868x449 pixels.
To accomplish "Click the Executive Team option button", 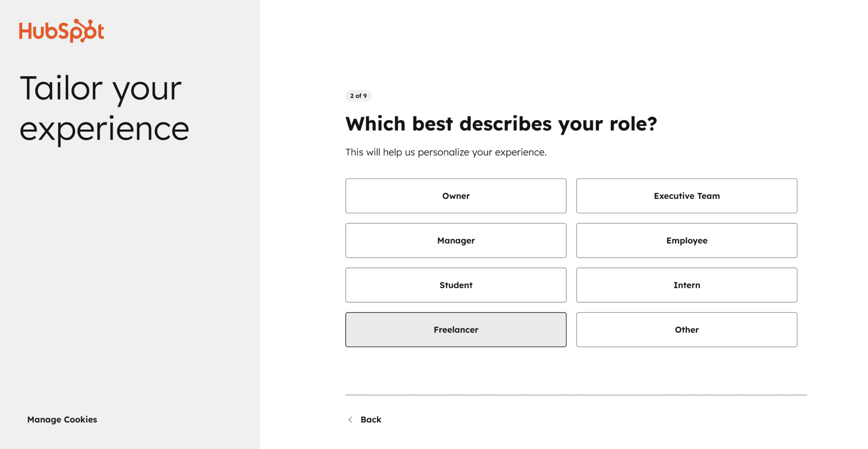I will pyautogui.click(x=687, y=196).
